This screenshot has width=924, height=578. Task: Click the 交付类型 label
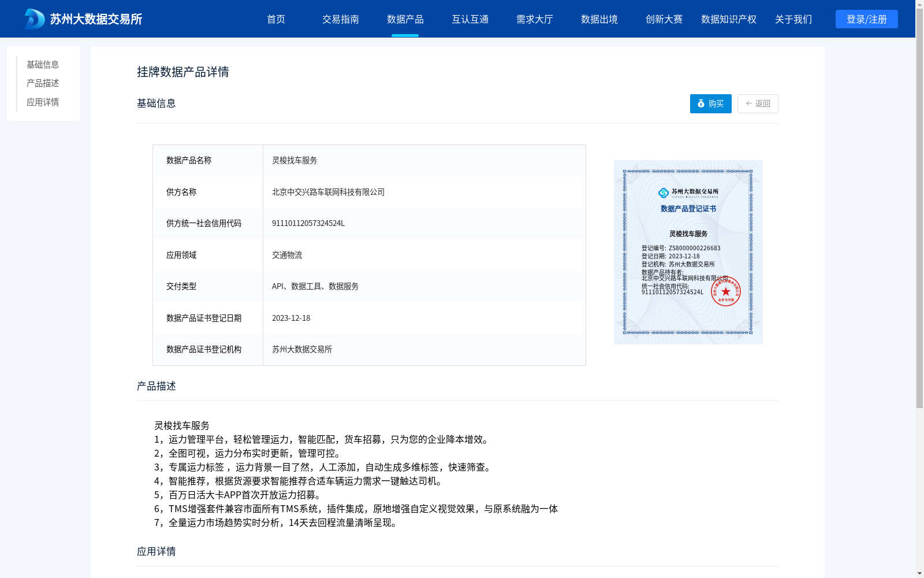[x=181, y=286]
